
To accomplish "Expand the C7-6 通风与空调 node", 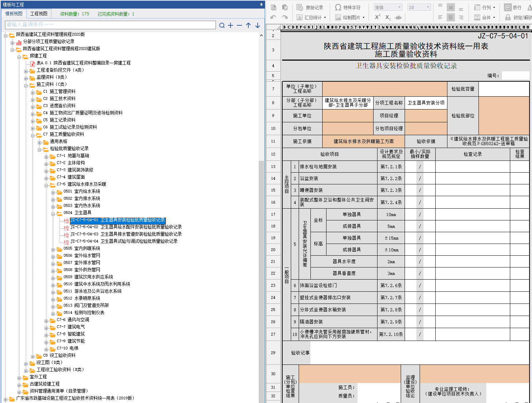I will pyautogui.click(x=46, y=321).
